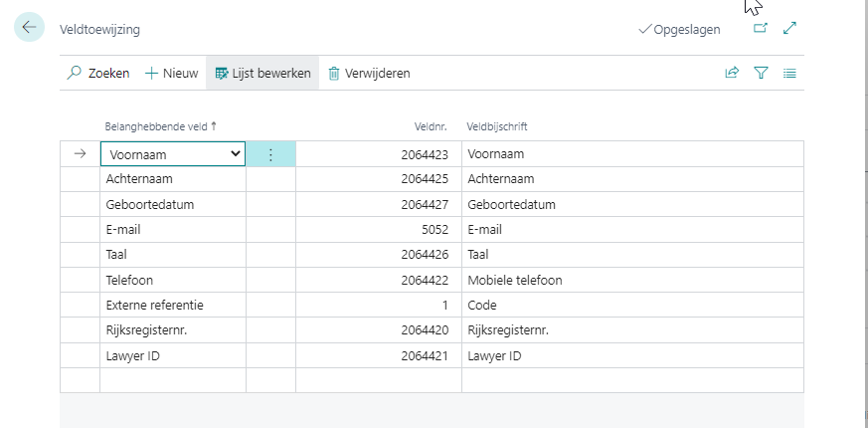868x428 pixels.
Task: Click field number 2064423
Action: pos(379,154)
